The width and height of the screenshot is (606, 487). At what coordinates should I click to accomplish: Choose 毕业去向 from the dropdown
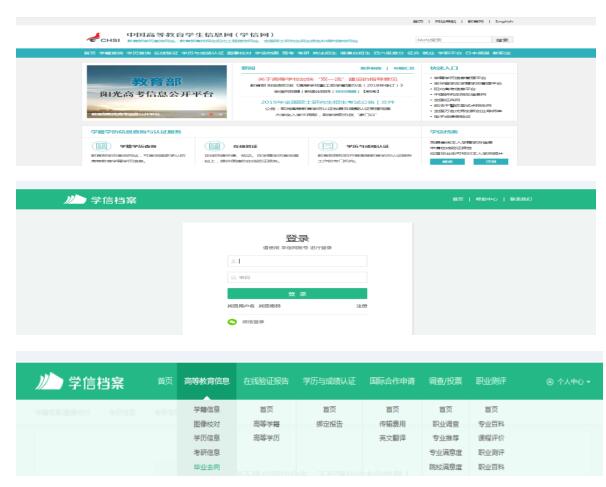point(207,467)
